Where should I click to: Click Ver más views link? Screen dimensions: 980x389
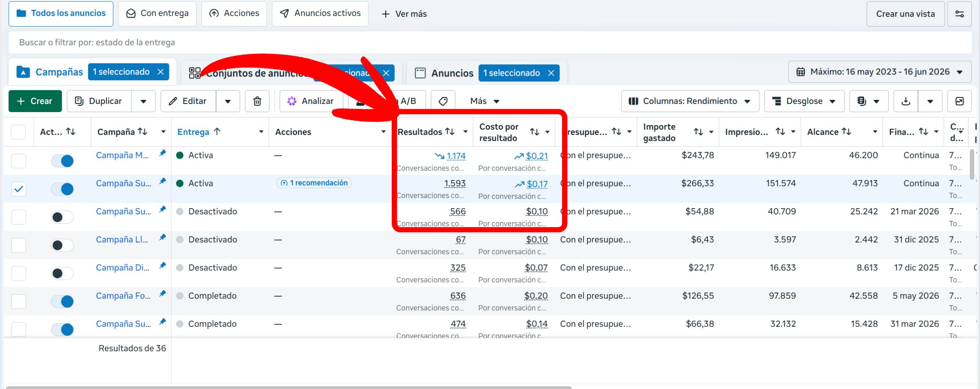404,14
